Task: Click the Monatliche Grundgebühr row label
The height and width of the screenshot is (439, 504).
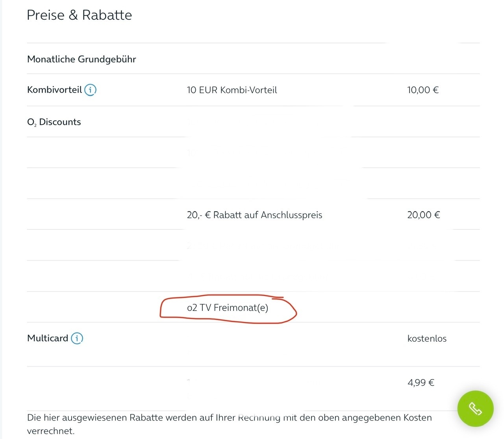Action: coord(82,59)
